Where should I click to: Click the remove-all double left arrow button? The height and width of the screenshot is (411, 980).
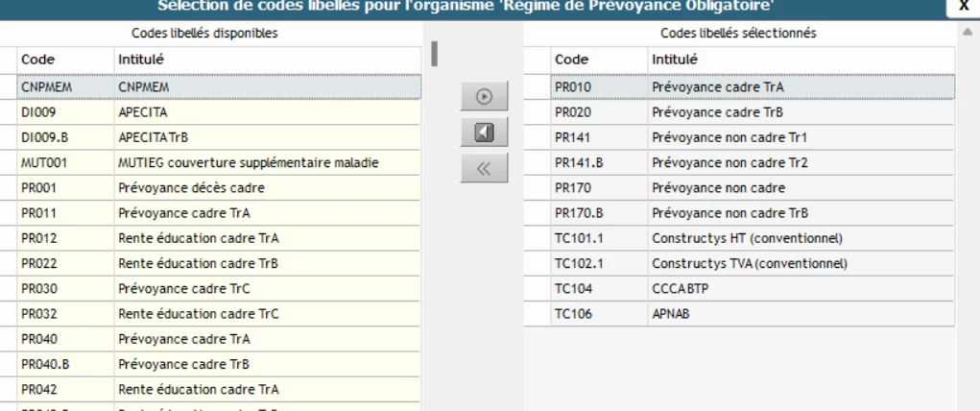coord(485,168)
